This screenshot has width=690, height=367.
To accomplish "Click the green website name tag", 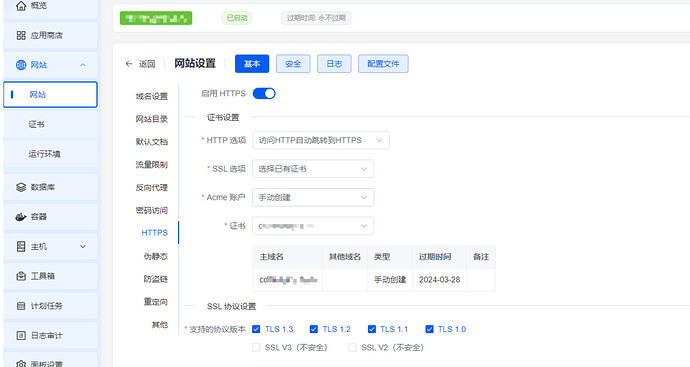I will coord(156,18).
